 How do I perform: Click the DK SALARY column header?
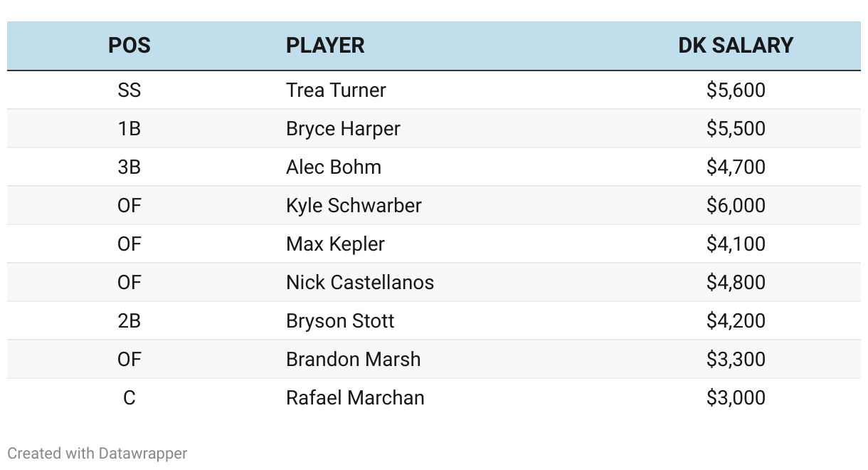[x=735, y=46]
